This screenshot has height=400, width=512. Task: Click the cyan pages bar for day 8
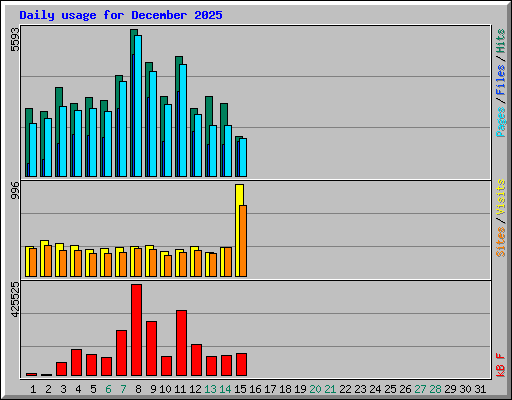(x=138, y=106)
